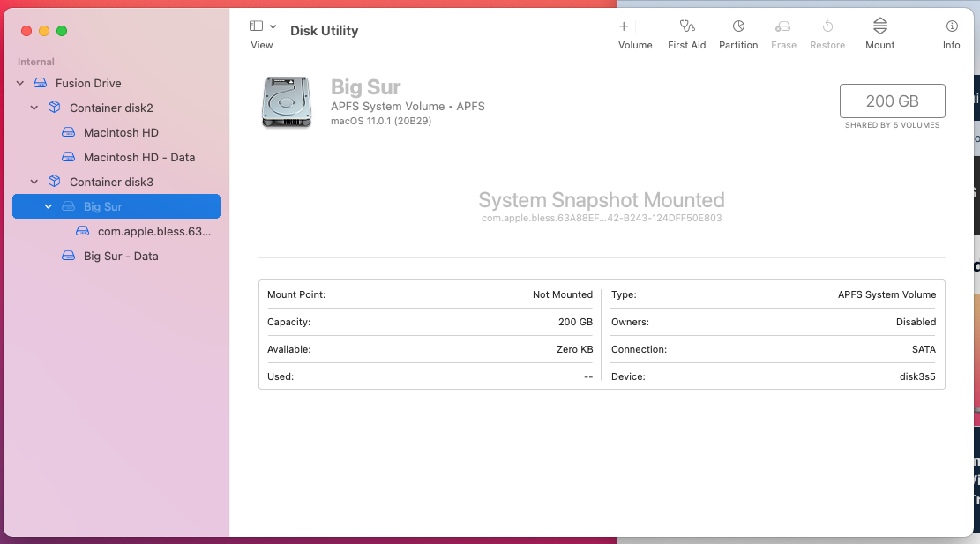
Task: Click the Owners Disabled value
Action: coord(916,322)
